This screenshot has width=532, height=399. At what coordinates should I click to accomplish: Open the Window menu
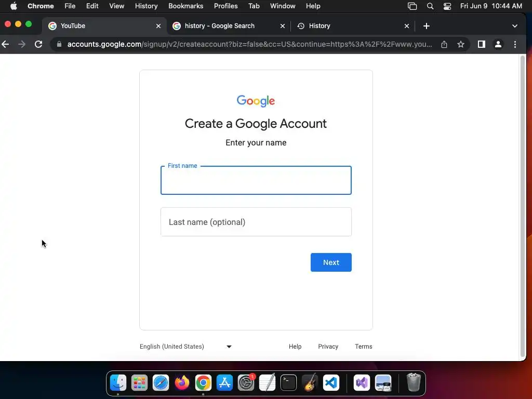point(283,6)
